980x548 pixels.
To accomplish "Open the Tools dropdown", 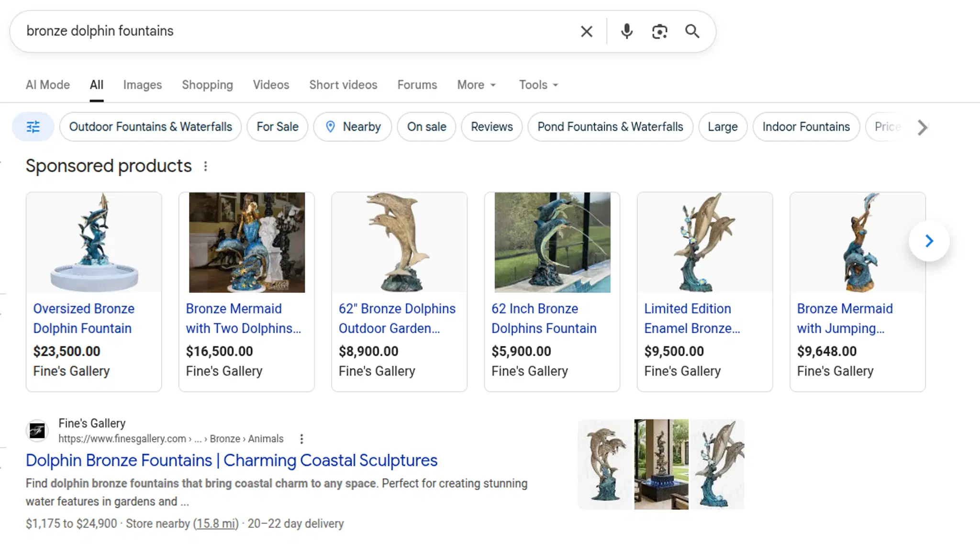I will [537, 85].
